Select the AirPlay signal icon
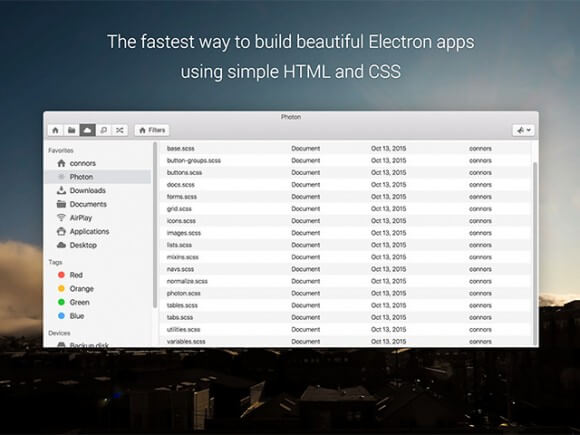Image resolution: width=580 pixels, height=435 pixels. click(61, 218)
